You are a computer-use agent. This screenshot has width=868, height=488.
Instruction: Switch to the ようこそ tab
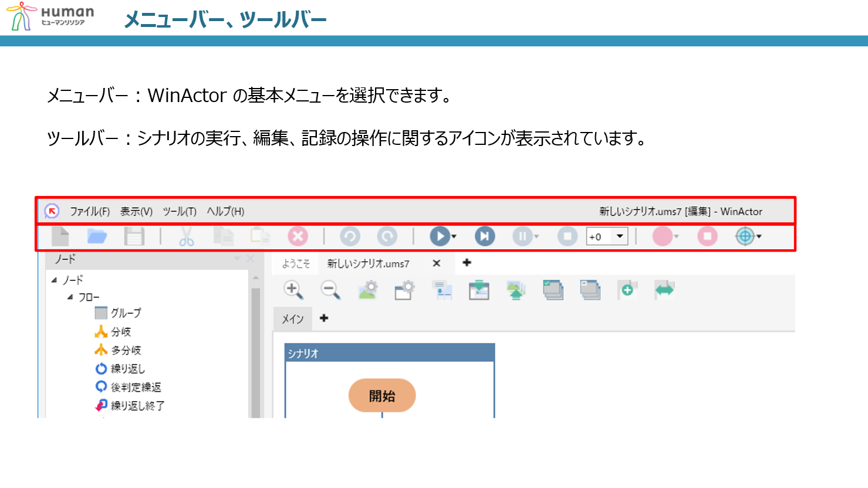(295, 264)
